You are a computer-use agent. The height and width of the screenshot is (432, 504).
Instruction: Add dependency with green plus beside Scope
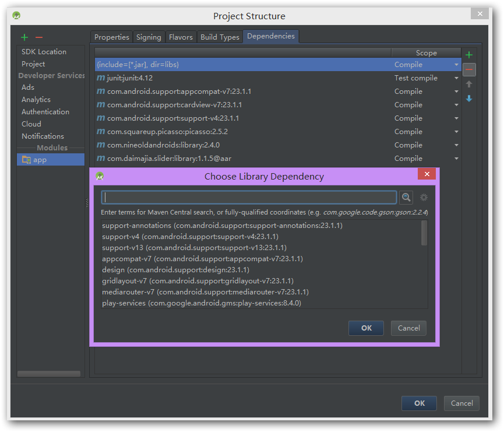coord(469,55)
